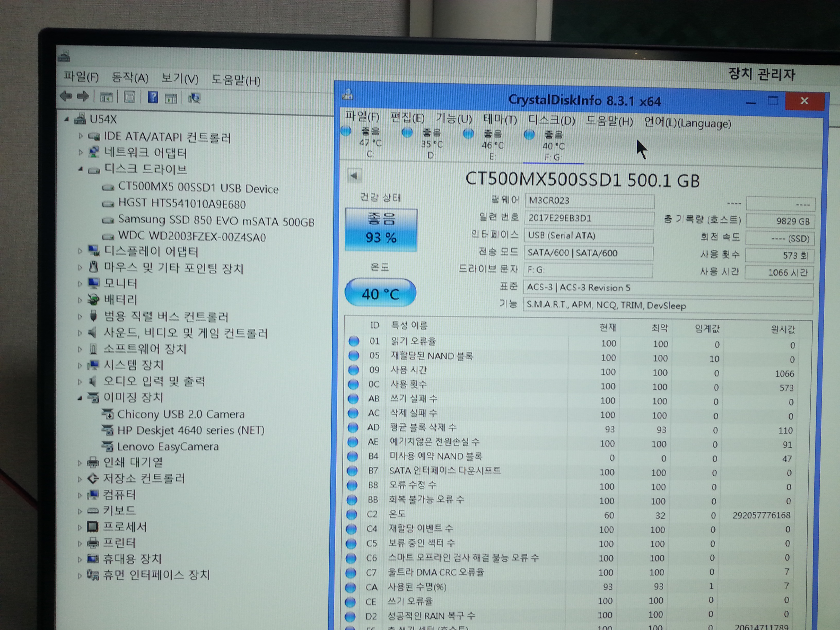Screen dimensions: 840x630
Task: Expand 저장소 컨트롤러 node
Action: click(79, 479)
